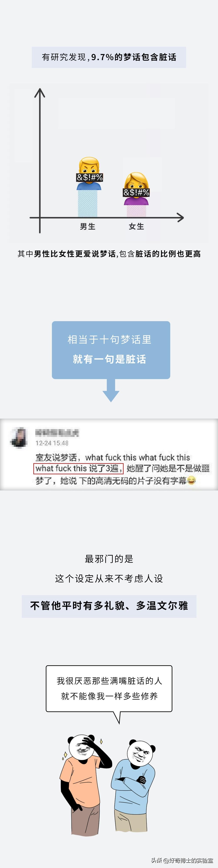Click the laughing emoji ending the comment
The image size is (218, 868).
(191, 480)
